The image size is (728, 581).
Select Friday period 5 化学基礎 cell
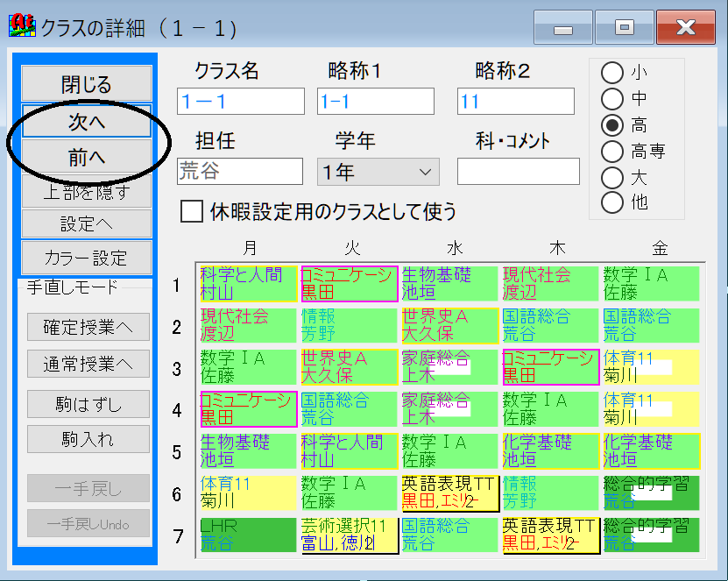(652, 451)
